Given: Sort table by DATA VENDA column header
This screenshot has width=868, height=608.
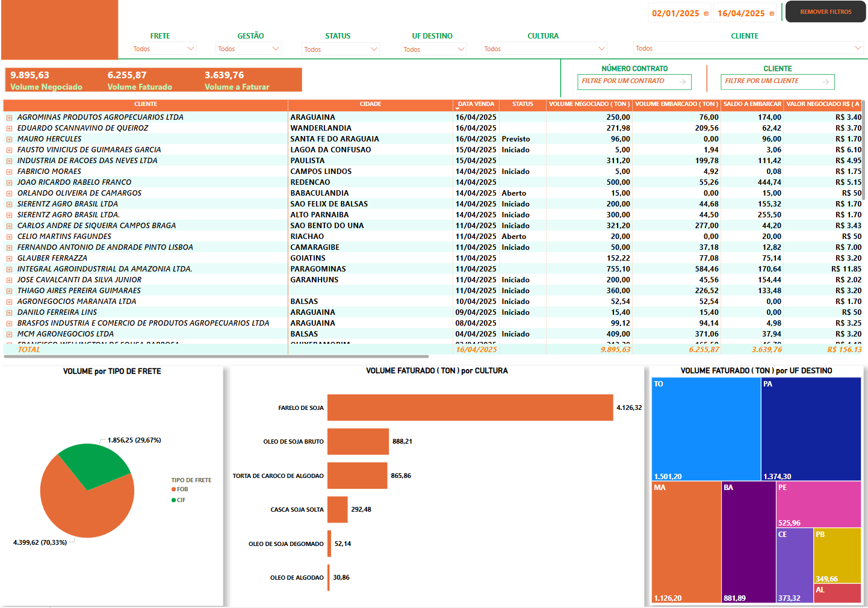Looking at the screenshot, I should [476, 104].
